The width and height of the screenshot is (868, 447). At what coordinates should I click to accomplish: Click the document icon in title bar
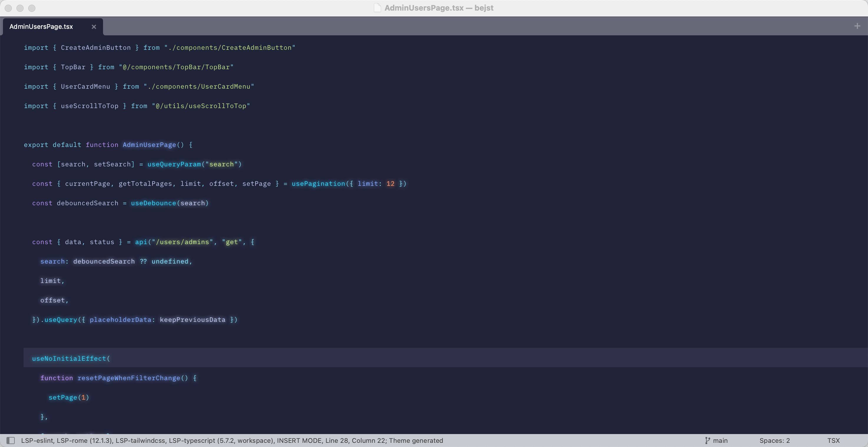[377, 8]
